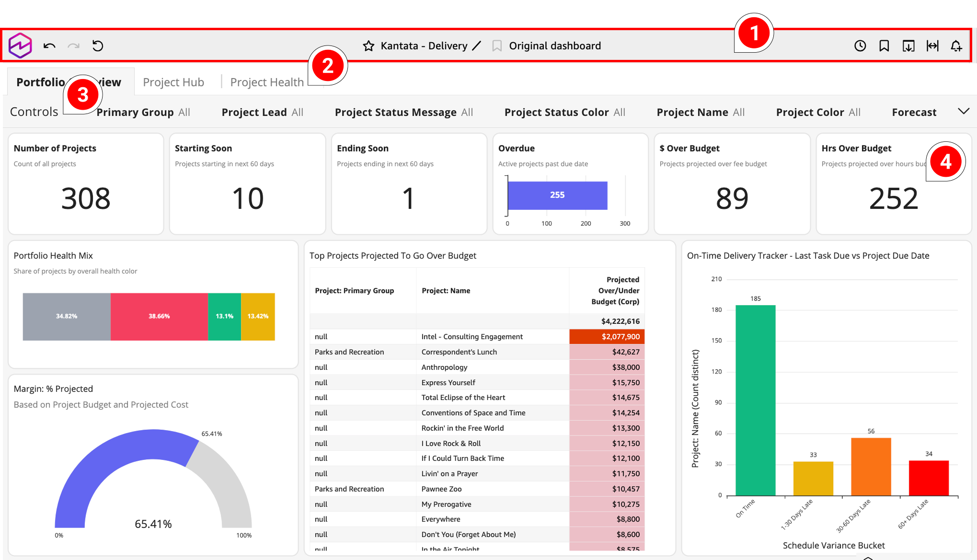977x560 pixels.
Task: Click the Original dashboard label
Action: point(555,46)
